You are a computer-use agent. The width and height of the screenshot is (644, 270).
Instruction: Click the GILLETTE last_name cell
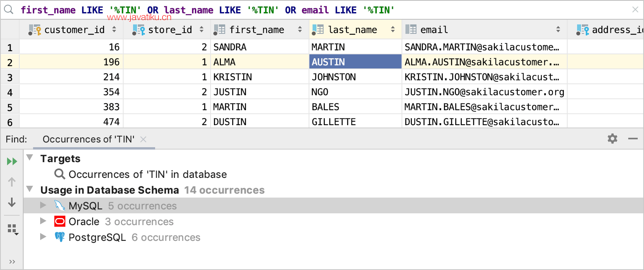pyautogui.click(x=355, y=121)
